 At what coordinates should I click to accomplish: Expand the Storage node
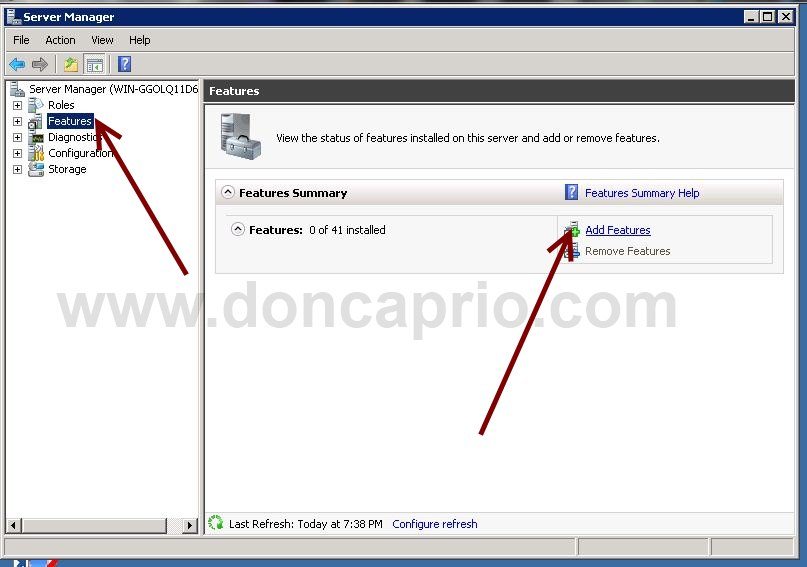17,169
